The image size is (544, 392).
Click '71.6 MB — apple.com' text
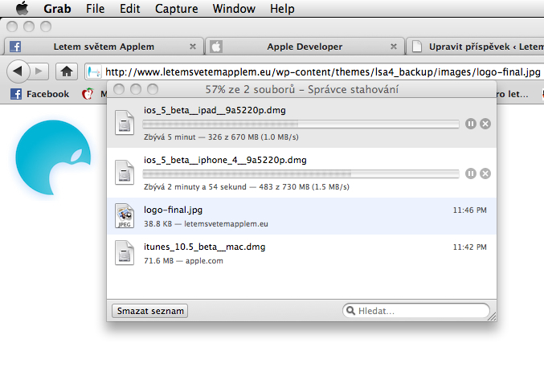(183, 260)
